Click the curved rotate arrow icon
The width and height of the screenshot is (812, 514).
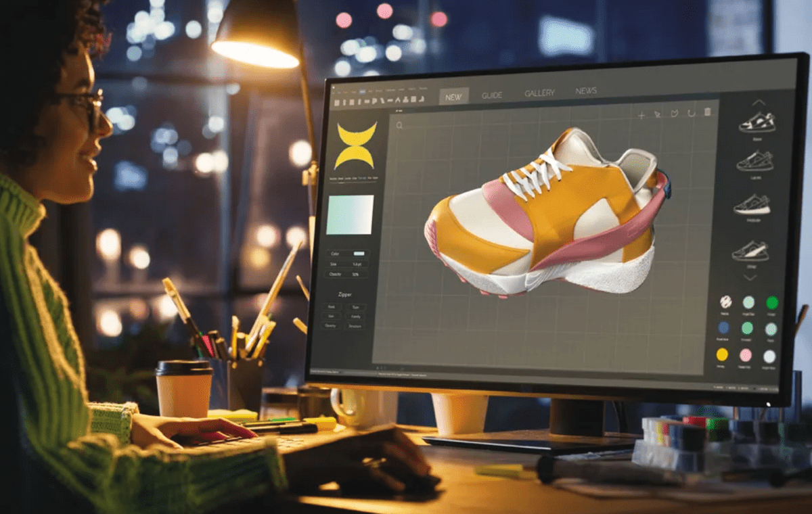click(x=691, y=113)
